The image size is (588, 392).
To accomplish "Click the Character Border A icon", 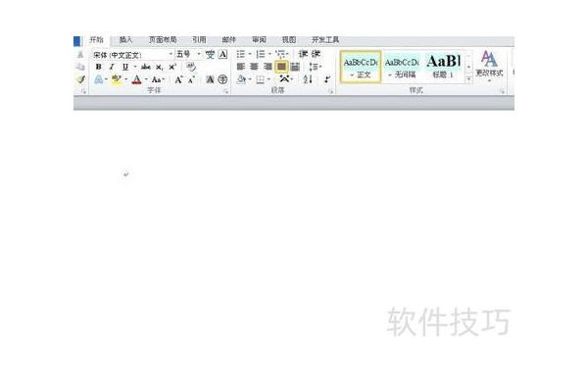I will pos(222,55).
